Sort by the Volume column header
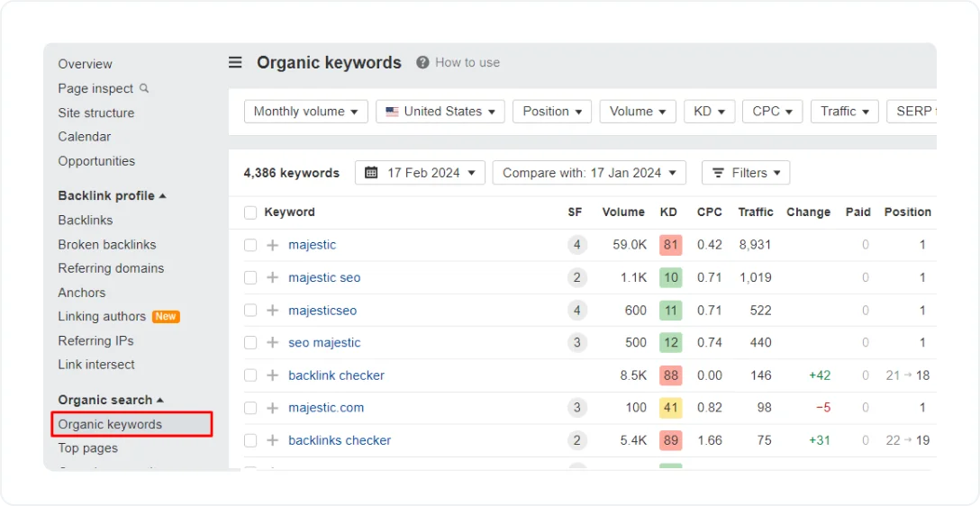Image resolution: width=980 pixels, height=506 pixels. [x=623, y=212]
